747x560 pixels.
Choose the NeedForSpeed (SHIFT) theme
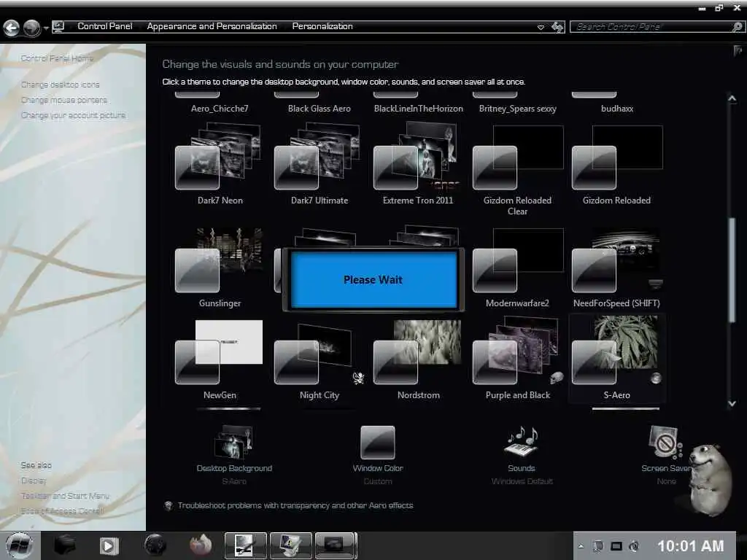click(x=616, y=268)
